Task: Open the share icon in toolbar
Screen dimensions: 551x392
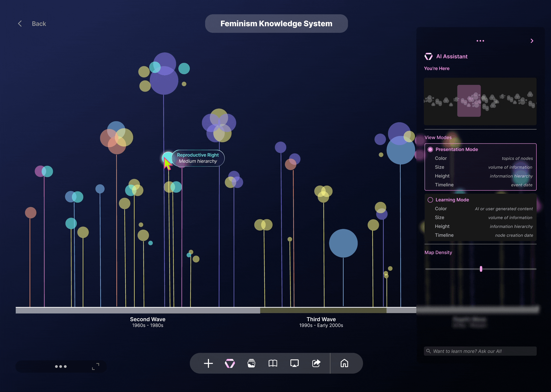Action: point(316,363)
